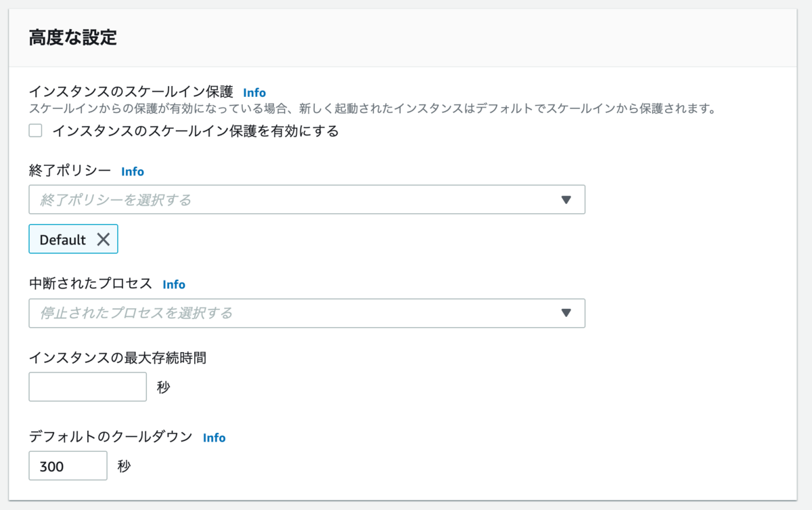
Task: Open Info beside インスタンスのスケールイン保護
Action: [x=254, y=92]
